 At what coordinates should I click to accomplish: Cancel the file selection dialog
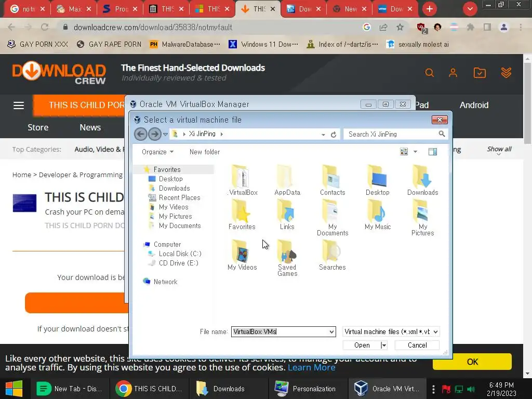(x=417, y=345)
